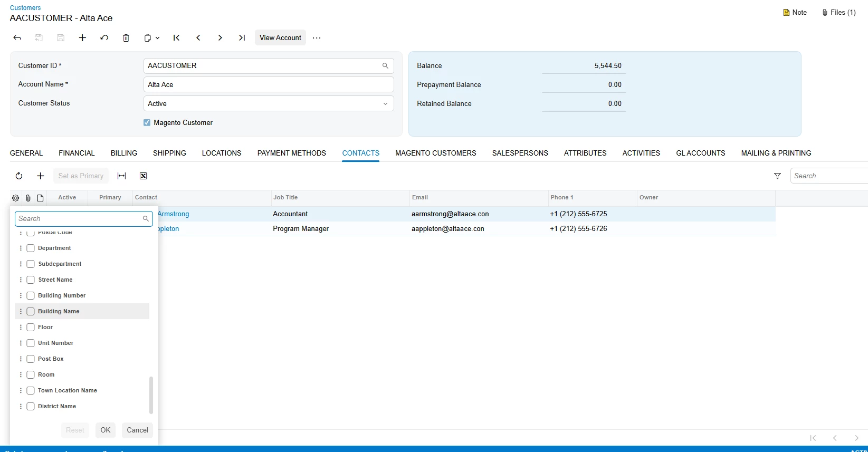Viewport: 868px width, 452px height.
Task: Open the FINANCIAL tab
Action: (x=77, y=153)
